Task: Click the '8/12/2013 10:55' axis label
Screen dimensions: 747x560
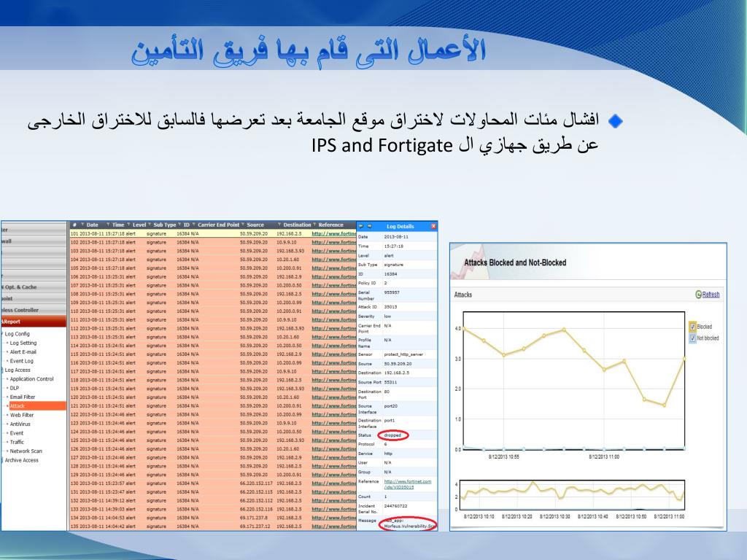Action: [504, 456]
